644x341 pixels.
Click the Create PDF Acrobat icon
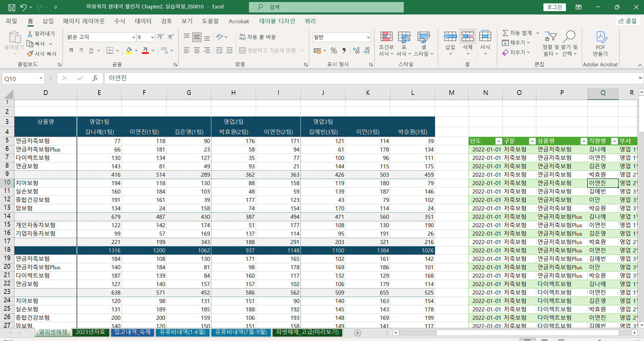click(601, 37)
